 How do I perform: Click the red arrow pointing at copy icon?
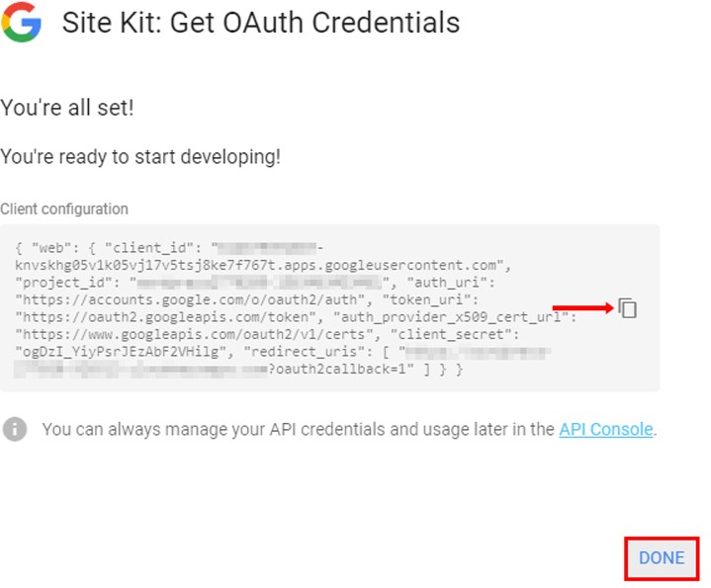click(583, 308)
